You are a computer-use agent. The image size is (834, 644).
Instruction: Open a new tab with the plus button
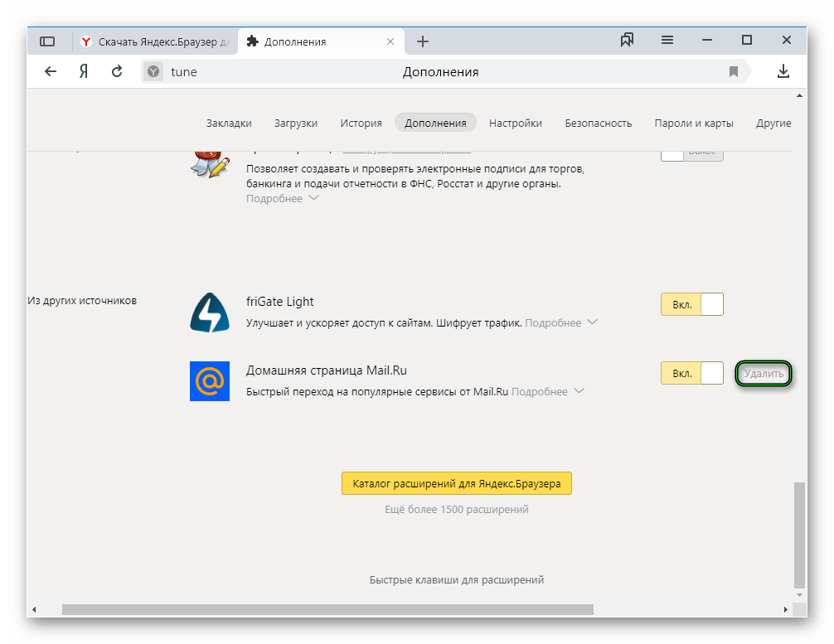(422, 41)
